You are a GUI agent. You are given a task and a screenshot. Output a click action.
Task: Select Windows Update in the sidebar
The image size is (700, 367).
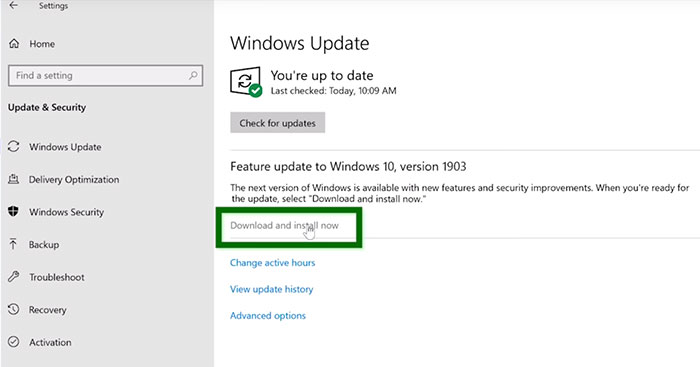[65, 147]
